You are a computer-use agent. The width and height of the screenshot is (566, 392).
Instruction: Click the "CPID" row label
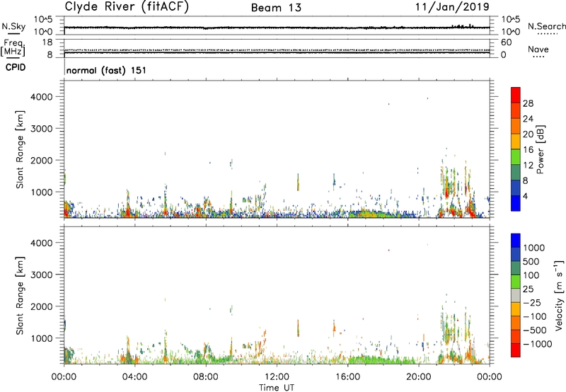pos(16,67)
